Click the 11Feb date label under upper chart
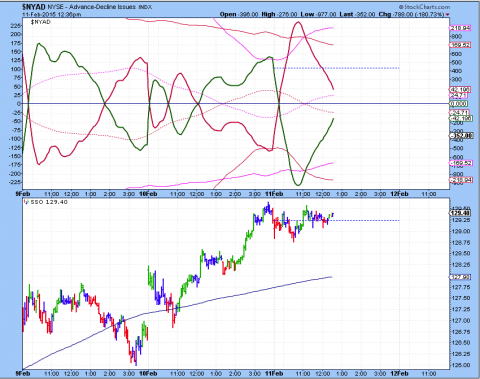 (x=274, y=194)
